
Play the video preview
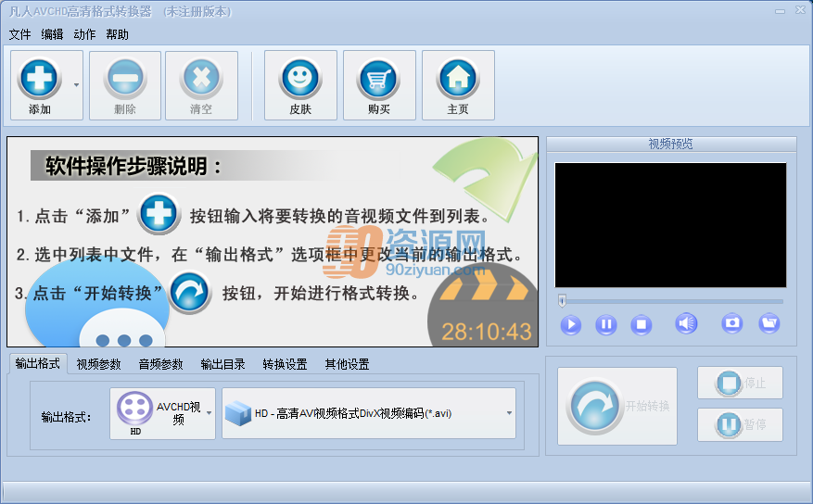(x=571, y=325)
